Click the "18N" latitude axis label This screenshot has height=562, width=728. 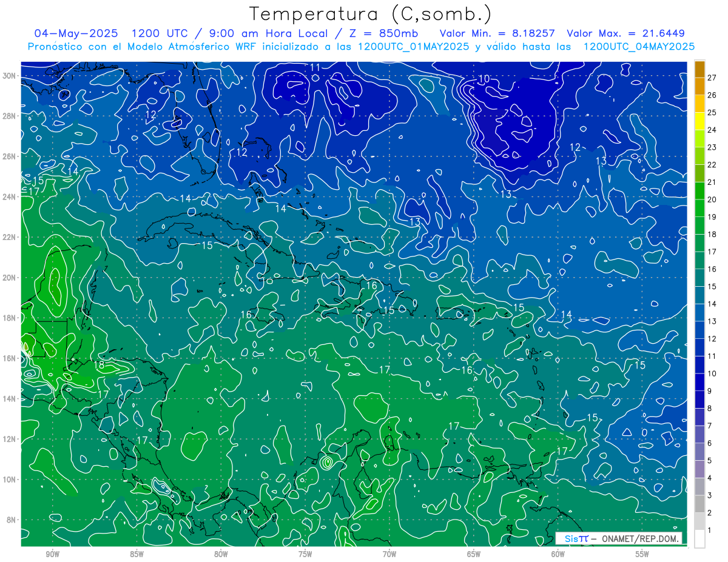[9, 318]
